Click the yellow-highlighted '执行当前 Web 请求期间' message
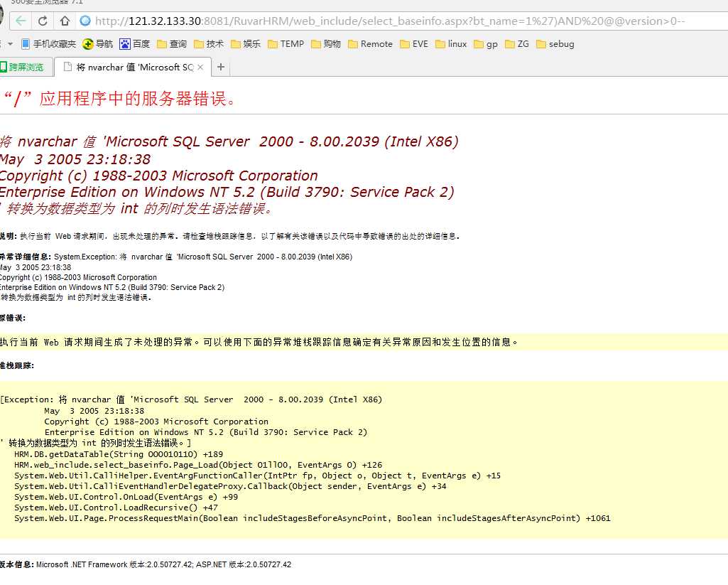Screen dimensions: 728x585 pos(259,343)
